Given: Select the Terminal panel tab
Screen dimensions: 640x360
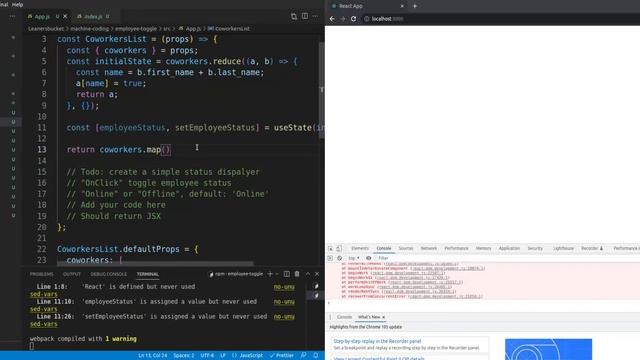Looking at the screenshot, I should click(148, 274).
